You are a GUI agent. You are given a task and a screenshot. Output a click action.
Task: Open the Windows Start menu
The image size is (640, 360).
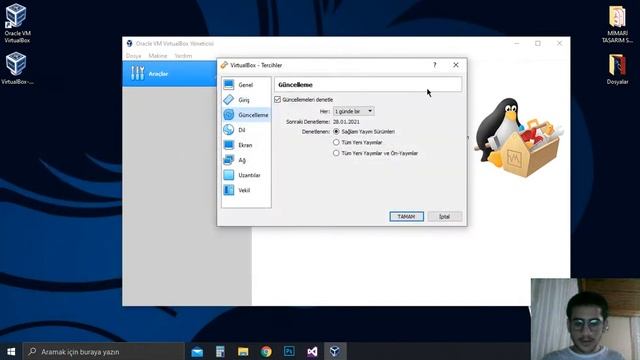(11, 351)
